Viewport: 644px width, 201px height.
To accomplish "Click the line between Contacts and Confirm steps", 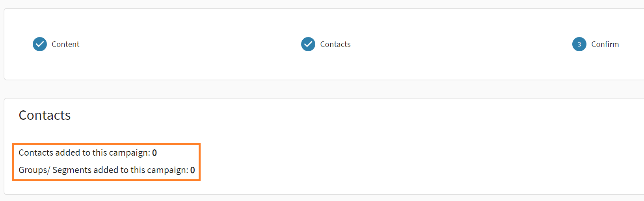I will tap(461, 44).
